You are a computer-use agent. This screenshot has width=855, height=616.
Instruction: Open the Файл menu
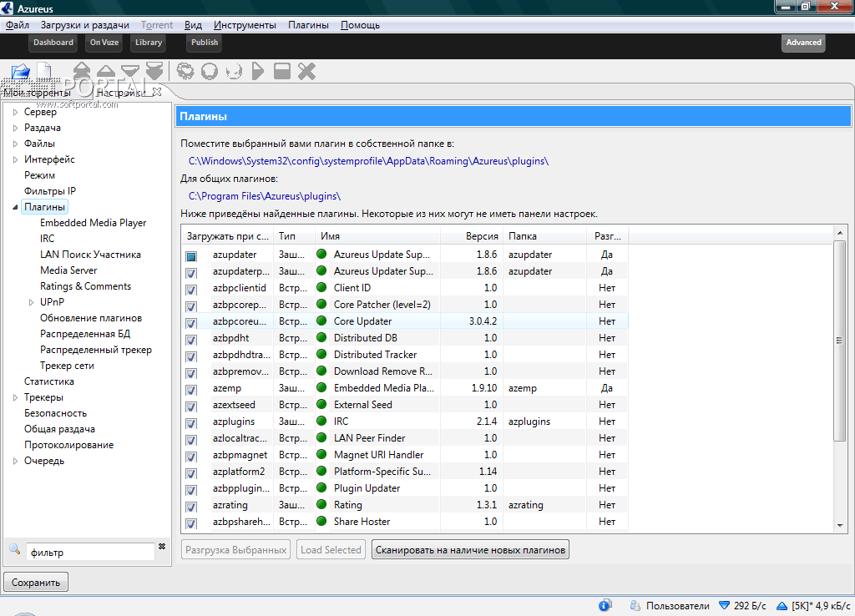click(x=18, y=25)
